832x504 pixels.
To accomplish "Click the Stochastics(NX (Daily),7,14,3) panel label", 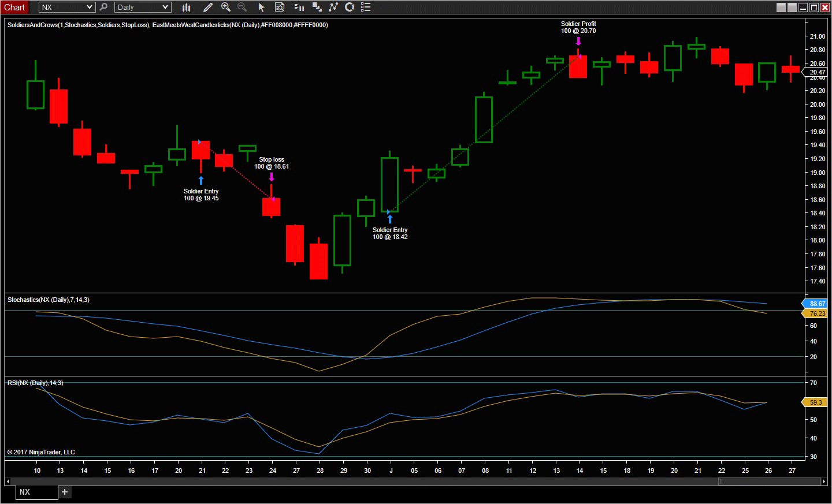I will (48, 300).
